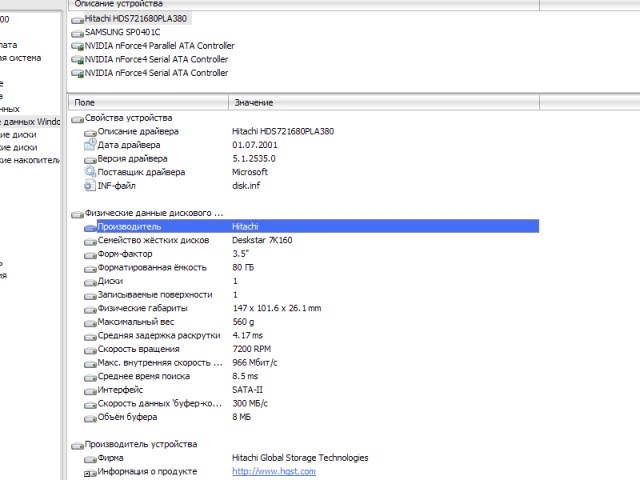The image size is (640, 480).
Task: Click the icon beside 'Форм-фактор'
Action: pos(90,255)
